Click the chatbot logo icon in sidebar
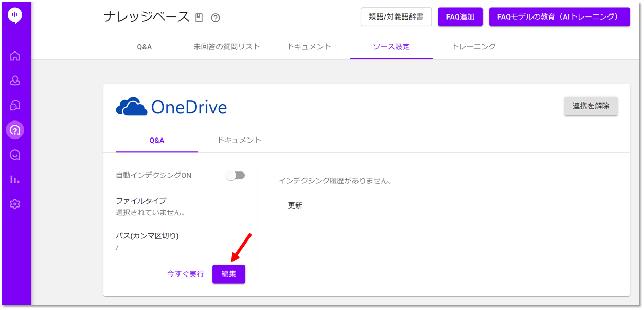 coord(15,15)
